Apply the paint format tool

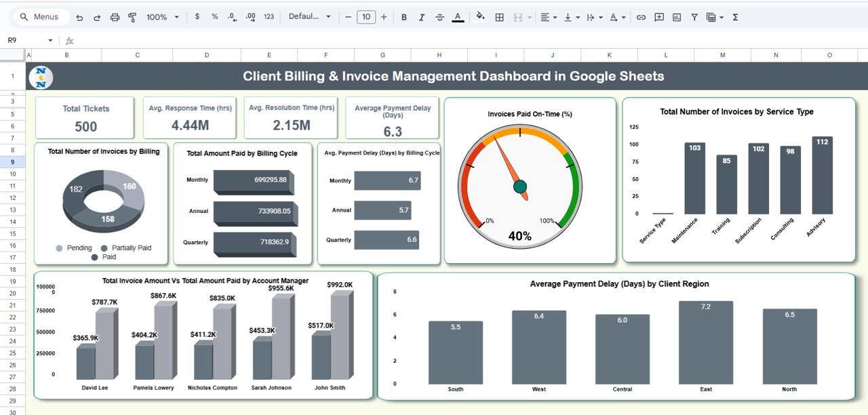pos(132,17)
